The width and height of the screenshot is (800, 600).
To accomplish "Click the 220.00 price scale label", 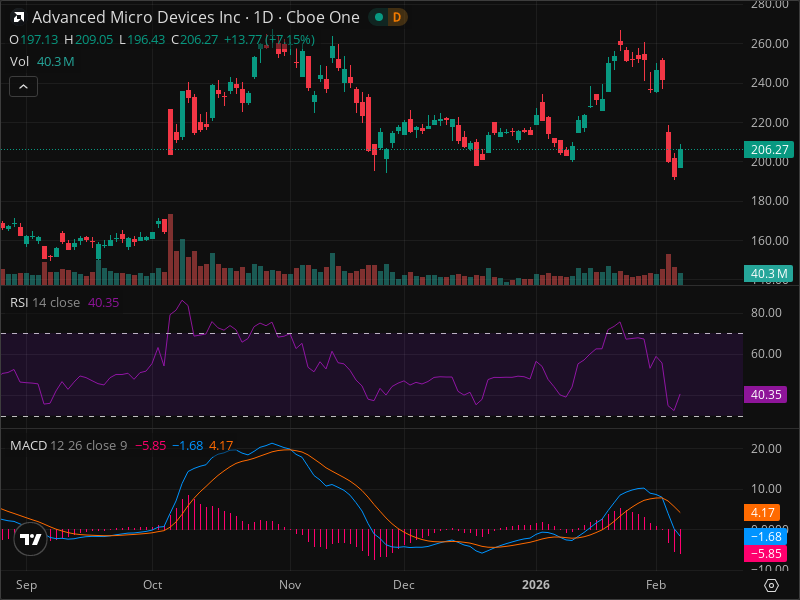I will click(769, 122).
